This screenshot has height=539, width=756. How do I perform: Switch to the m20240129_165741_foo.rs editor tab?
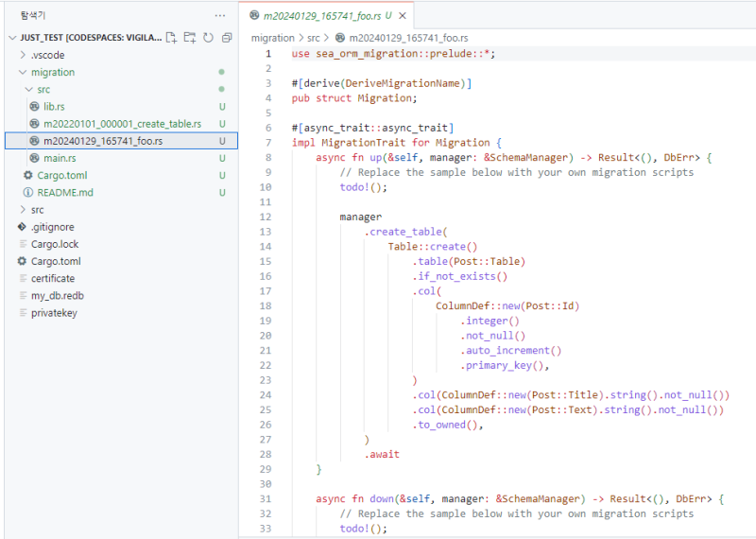pos(323,16)
